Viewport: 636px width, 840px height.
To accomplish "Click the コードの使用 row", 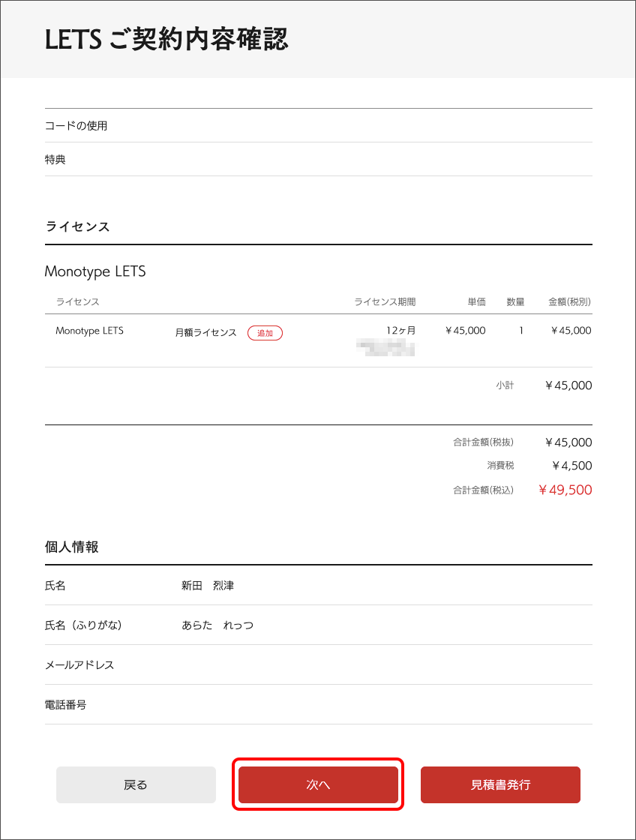I will point(76,126).
